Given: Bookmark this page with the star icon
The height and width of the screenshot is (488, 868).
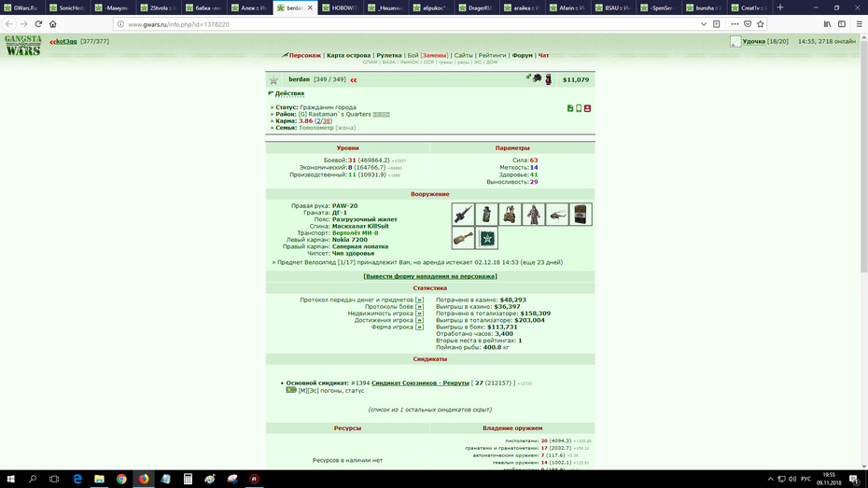Looking at the screenshot, I should click(760, 23).
